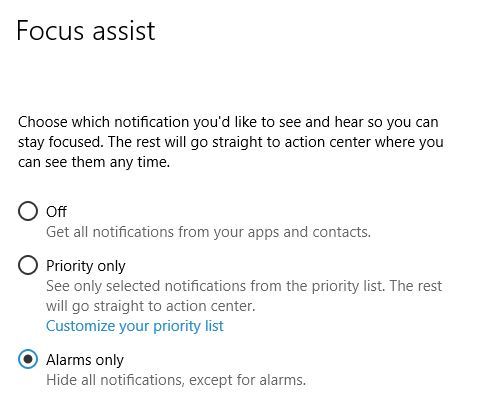Click 'See only selected notifications' description line

point(244,286)
